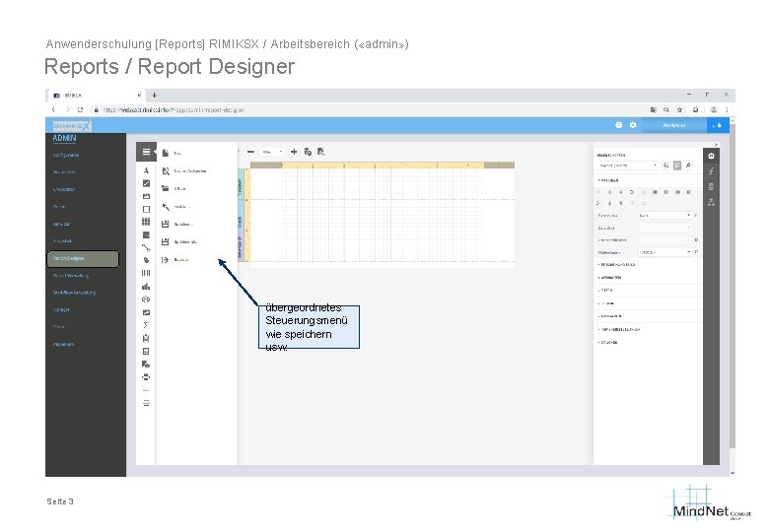Viewport: 769px width, 532px height.
Task: Select the BottomMargin band label
Action: tap(241, 247)
